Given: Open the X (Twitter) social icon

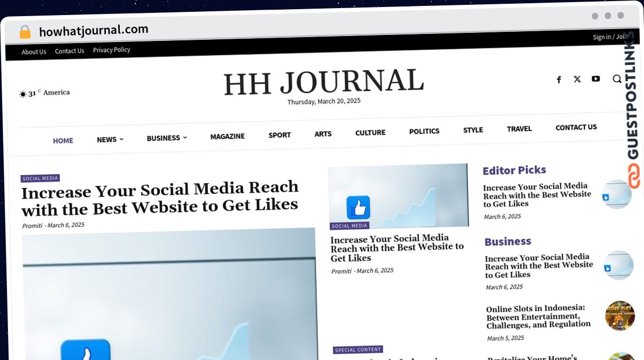Looking at the screenshot, I should (x=577, y=79).
